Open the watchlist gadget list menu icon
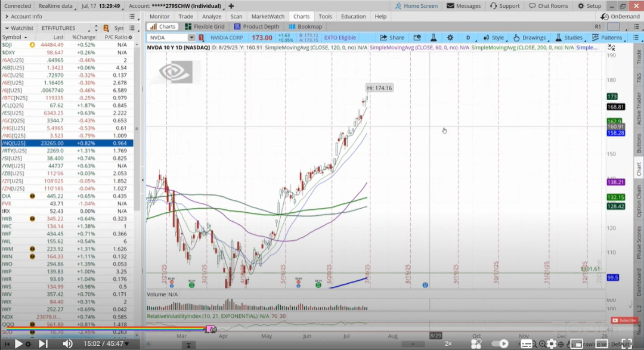Screen dimensions: 644x350 tap(132, 28)
